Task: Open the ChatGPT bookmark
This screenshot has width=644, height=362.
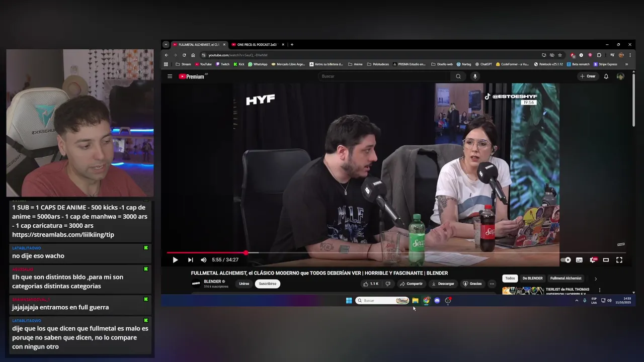Action: point(484,64)
